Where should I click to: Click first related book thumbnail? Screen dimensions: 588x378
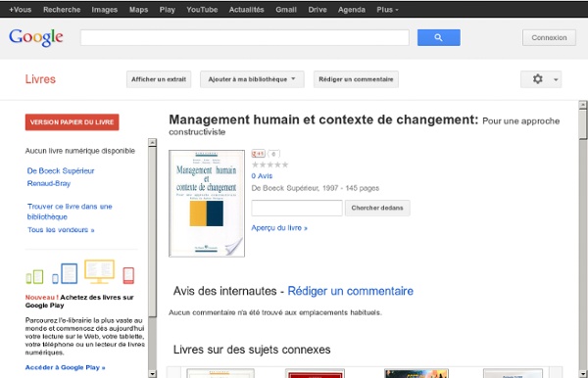click(220, 373)
